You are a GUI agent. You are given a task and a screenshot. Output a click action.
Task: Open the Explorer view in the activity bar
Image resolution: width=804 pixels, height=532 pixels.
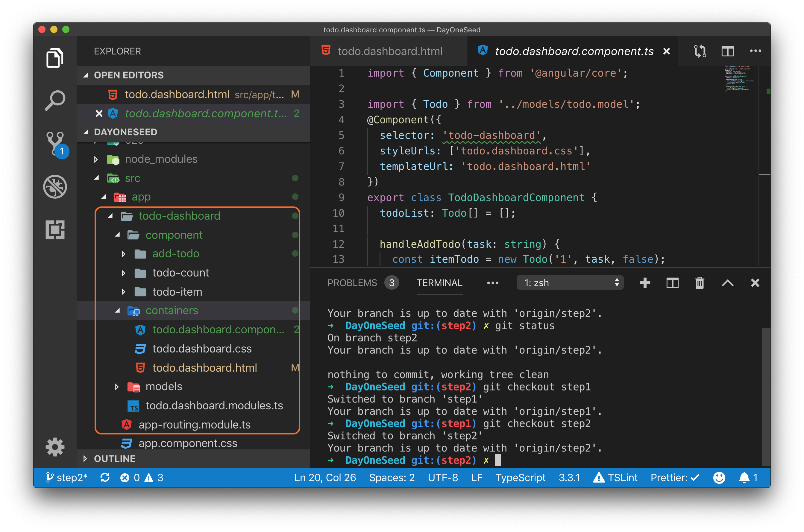55,58
